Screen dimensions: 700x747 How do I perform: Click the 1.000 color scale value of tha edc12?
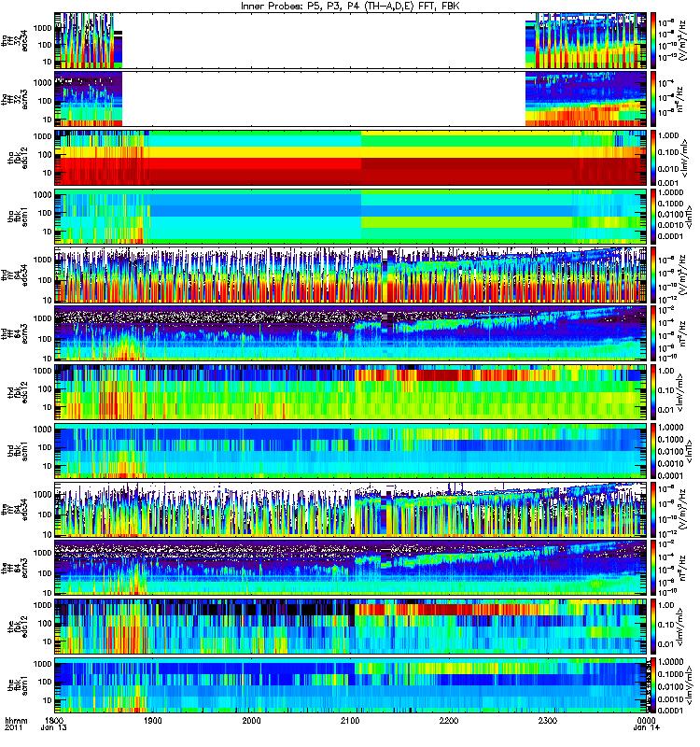coord(668,135)
